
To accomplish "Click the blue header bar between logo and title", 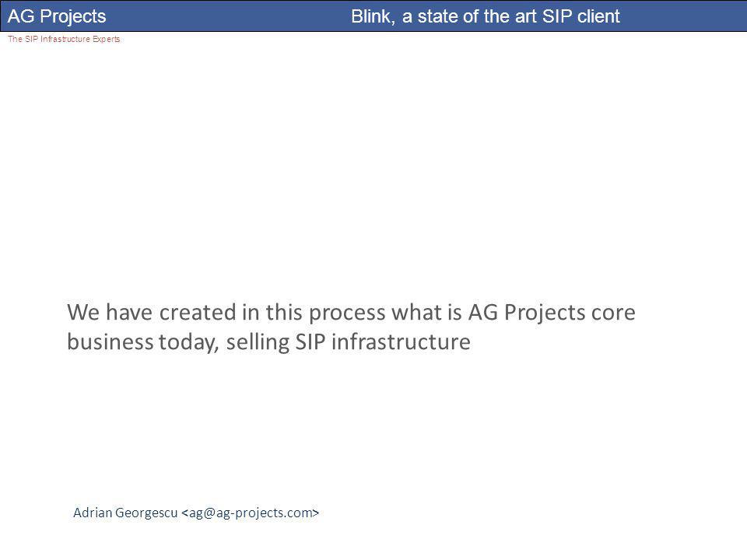I will pos(229,16).
